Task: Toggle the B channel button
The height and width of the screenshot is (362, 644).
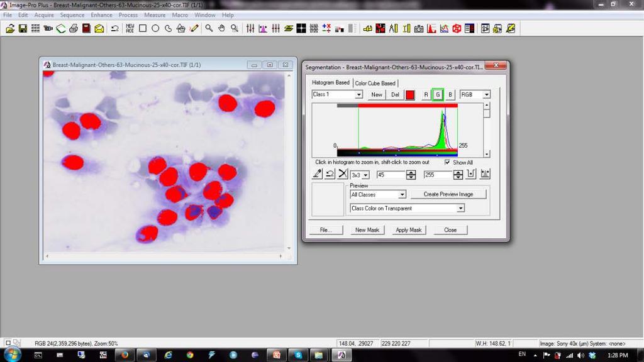Action: click(x=450, y=95)
